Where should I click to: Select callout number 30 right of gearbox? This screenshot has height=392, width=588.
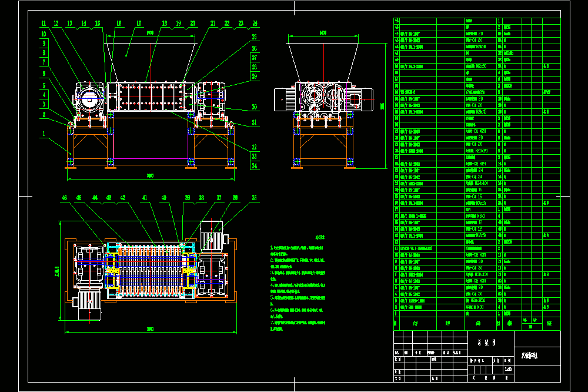(254, 107)
